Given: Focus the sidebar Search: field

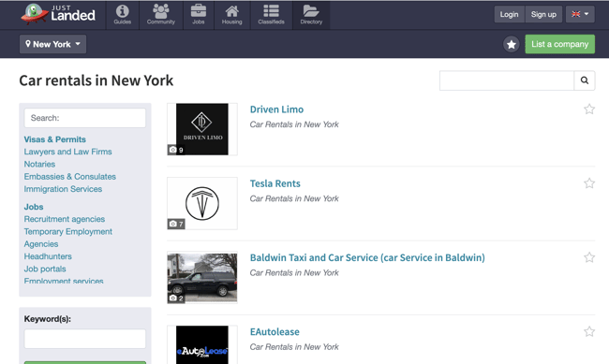Looking at the screenshot, I should coord(85,118).
